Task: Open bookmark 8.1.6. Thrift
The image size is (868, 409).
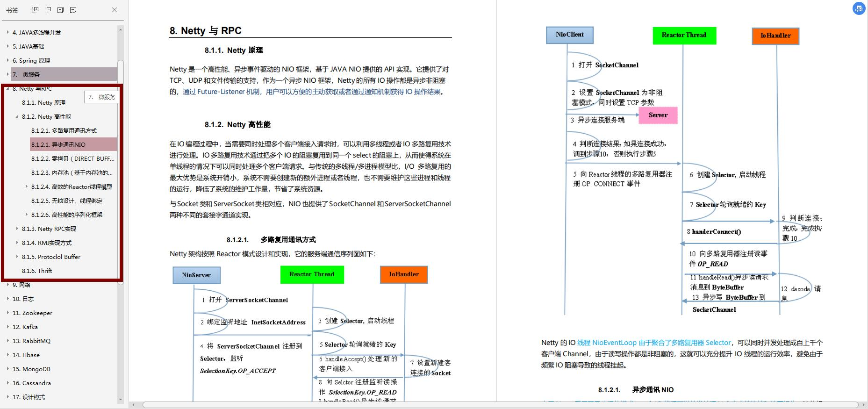Action: [x=37, y=271]
